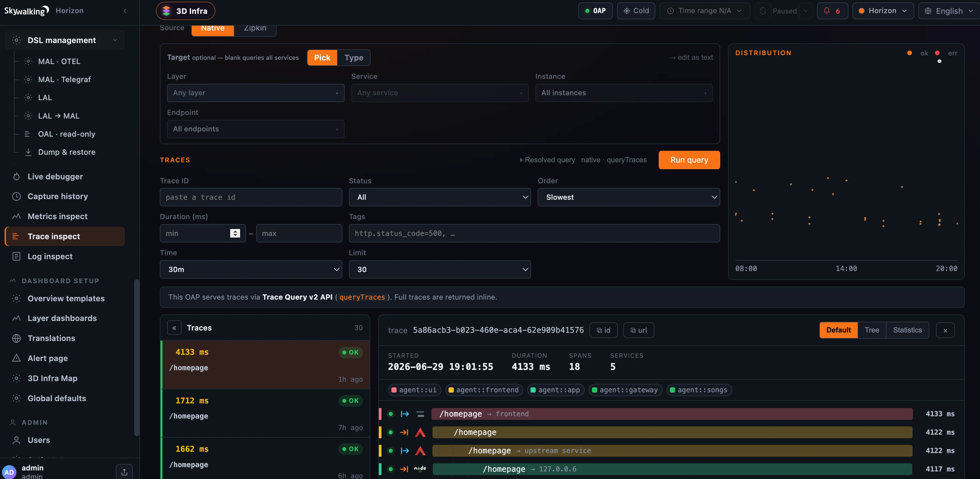This screenshot has width=980, height=479.
Task: Toggle agent::frontend service color chip
Action: [x=483, y=390]
